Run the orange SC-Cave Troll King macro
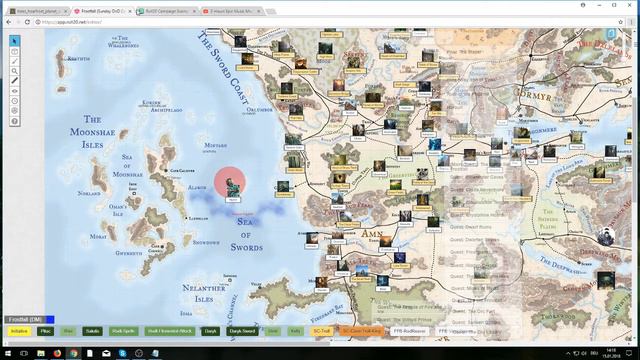Viewport: 640px width, 360px height. [x=362, y=331]
